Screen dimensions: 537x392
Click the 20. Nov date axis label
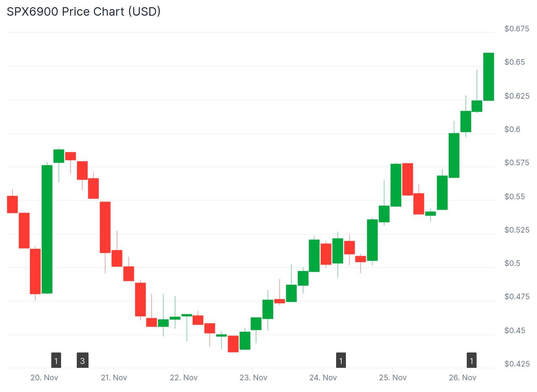coord(44,378)
